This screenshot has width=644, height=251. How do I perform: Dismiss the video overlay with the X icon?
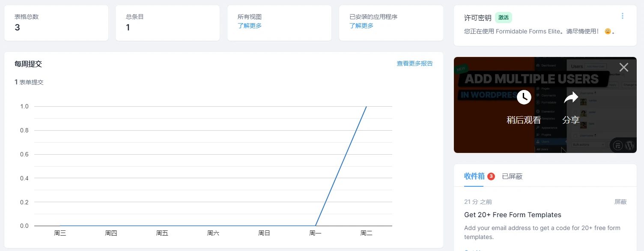623,67
